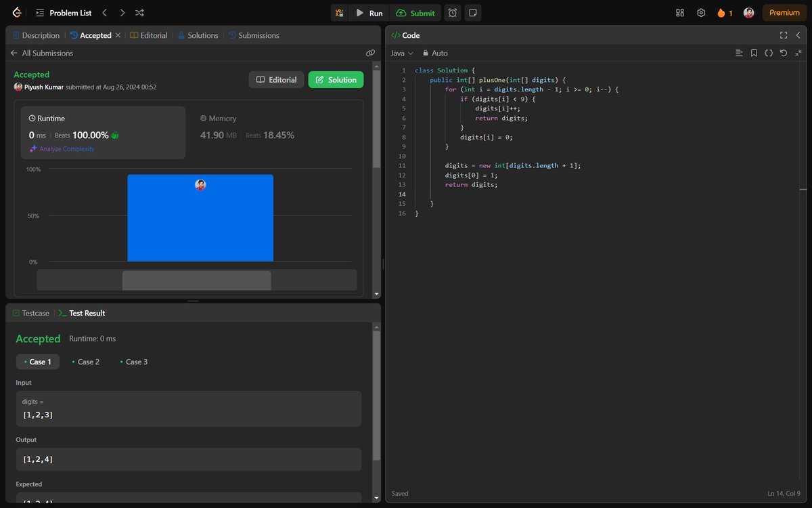812x508 pixels.
Task: Select the Runtime stats card
Action: 103,133
